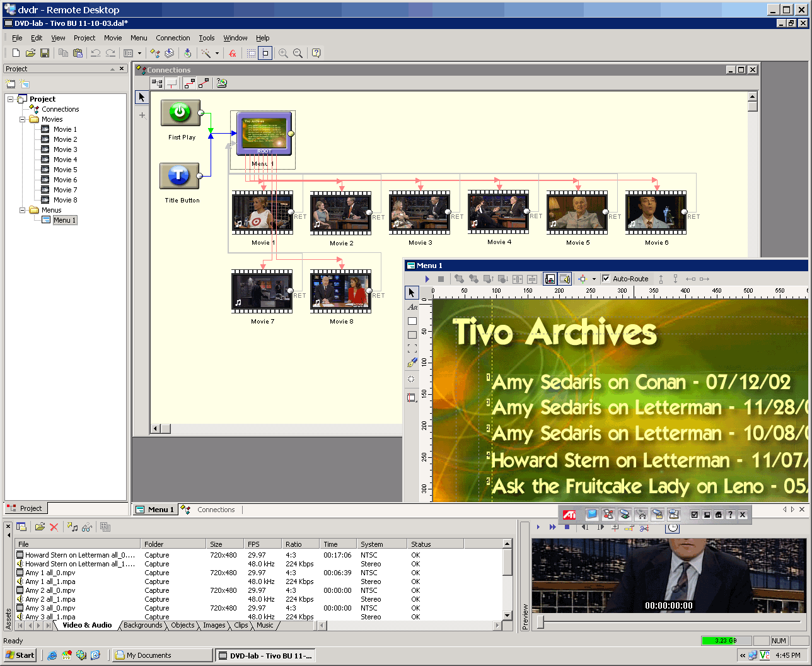Click the Save project toolbar icon
This screenshot has width=812, height=666.
click(45, 54)
